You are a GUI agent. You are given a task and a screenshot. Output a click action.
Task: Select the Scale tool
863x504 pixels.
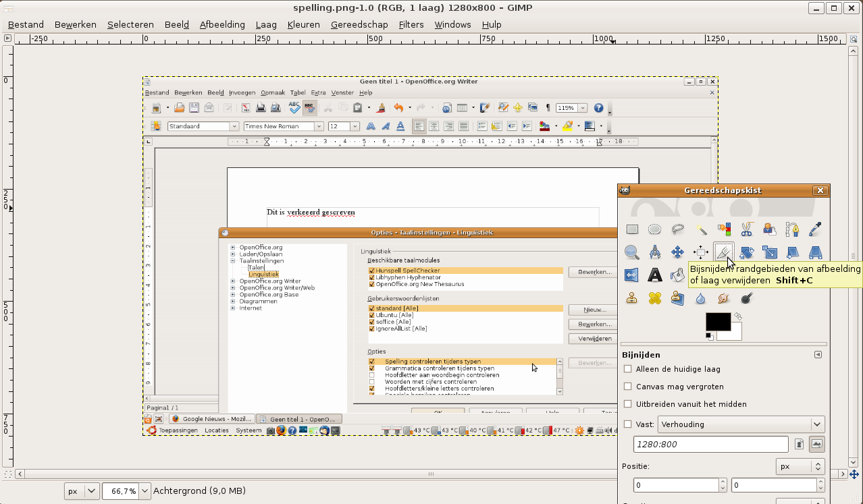(x=770, y=252)
